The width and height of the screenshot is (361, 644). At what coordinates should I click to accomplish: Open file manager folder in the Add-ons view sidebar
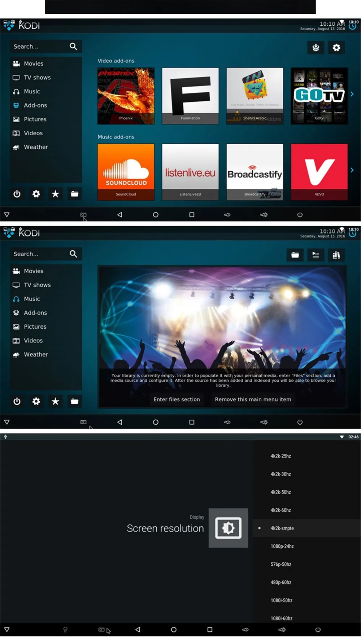click(x=74, y=194)
